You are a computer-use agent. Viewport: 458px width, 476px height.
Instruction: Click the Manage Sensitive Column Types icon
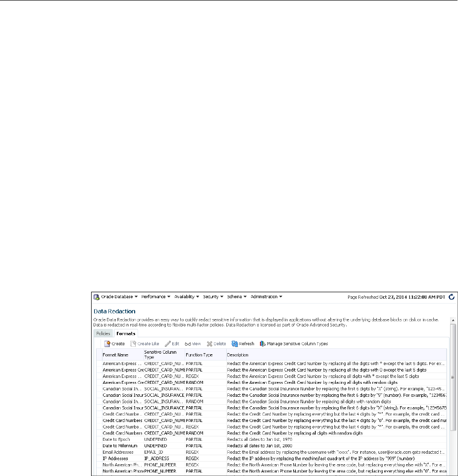(262, 344)
